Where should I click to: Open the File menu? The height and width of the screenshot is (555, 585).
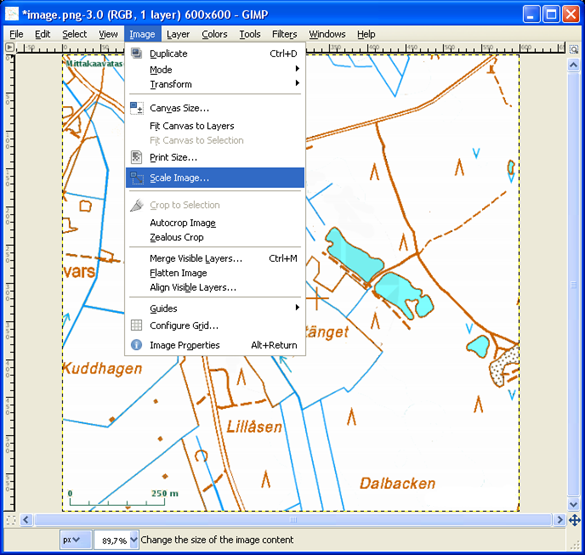pyautogui.click(x=16, y=34)
